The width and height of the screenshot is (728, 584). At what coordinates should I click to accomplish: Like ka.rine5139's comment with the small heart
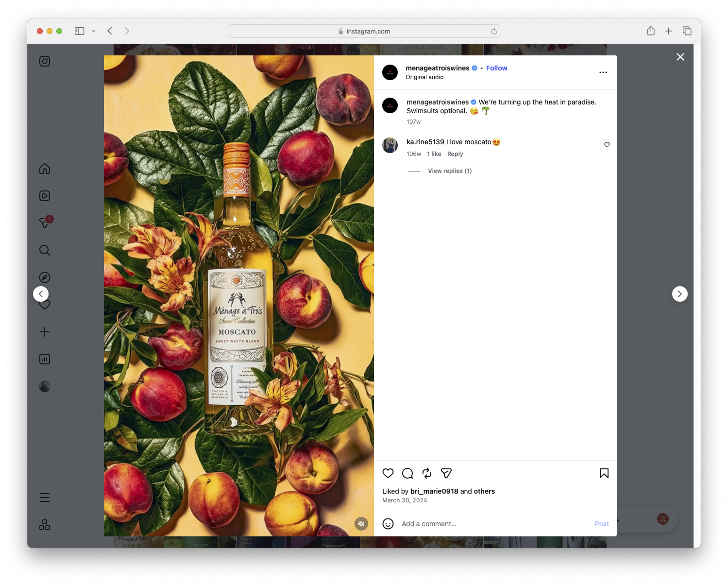607,144
